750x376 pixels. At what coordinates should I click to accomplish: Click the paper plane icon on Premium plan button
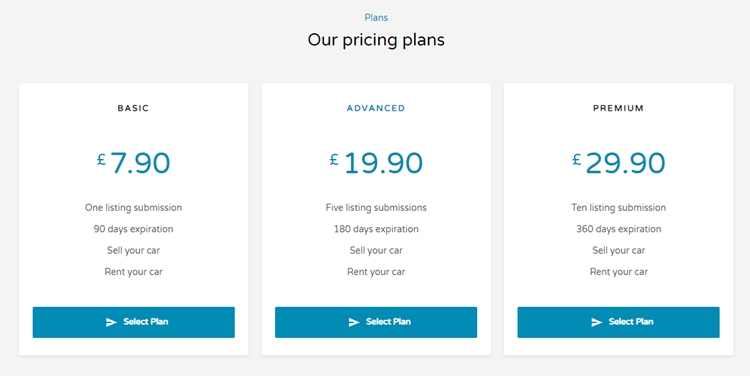click(x=596, y=322)
